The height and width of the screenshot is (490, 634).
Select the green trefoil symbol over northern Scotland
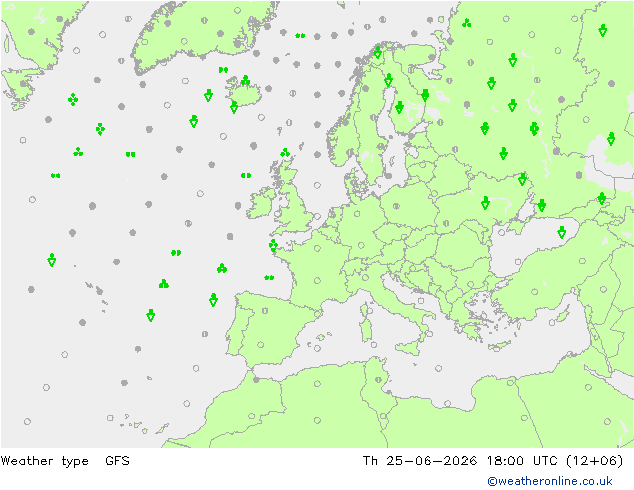coord(285,152)
